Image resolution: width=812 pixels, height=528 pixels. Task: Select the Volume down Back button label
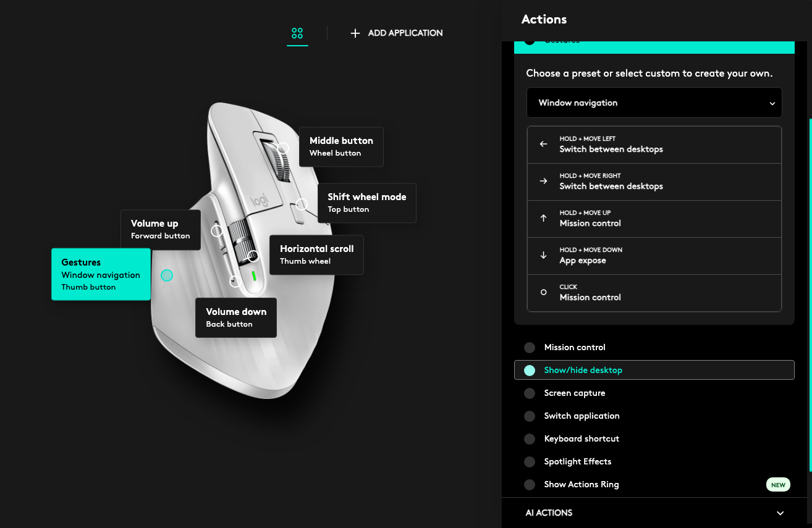(x=236, y=318)
